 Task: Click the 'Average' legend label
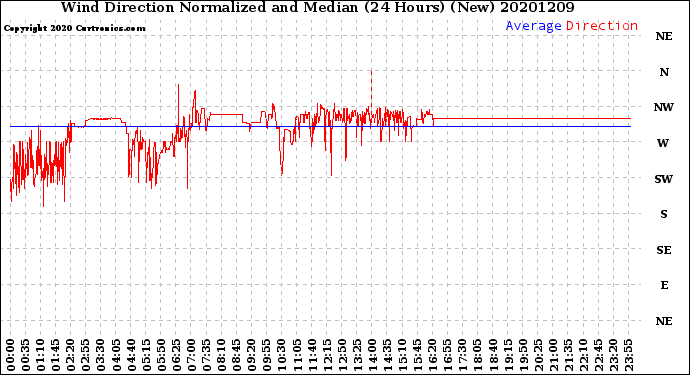pos(533,26)
